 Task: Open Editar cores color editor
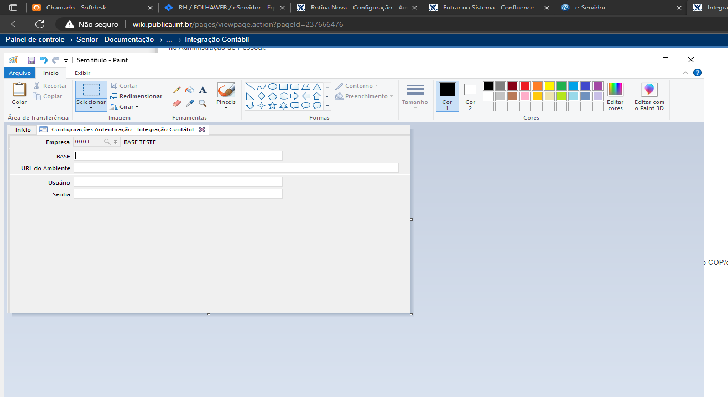pyautogui.click(x=615, y=96)
